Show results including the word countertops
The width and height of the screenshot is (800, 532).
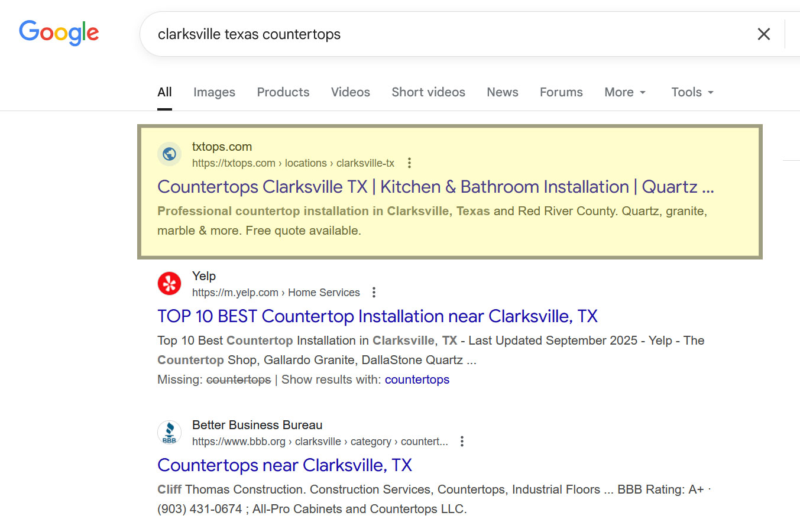click(x=417, y=379)
